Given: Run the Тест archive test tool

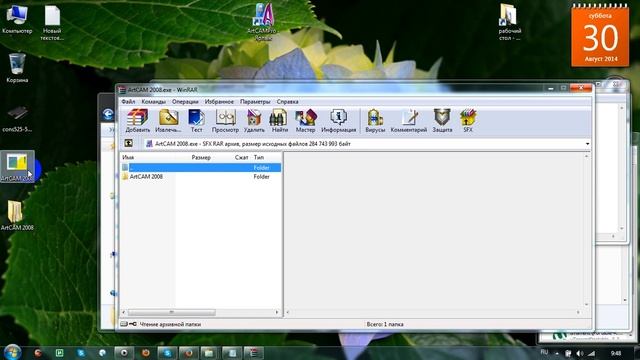Looking at the screenshot, I should (x=196, y=120).
